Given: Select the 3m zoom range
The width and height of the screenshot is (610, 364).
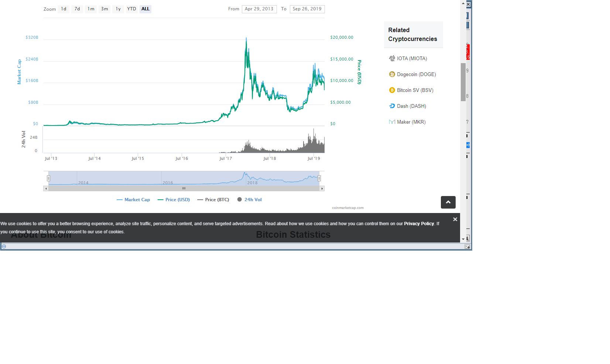Looking at the screenshot, I should (x=104, y=9).
